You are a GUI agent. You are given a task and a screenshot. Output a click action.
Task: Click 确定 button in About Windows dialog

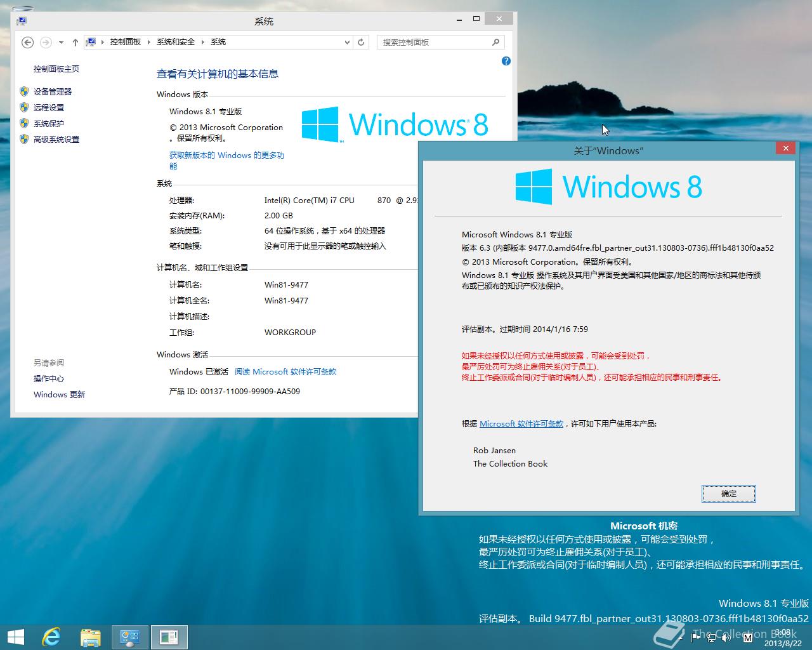coord(729,494)
